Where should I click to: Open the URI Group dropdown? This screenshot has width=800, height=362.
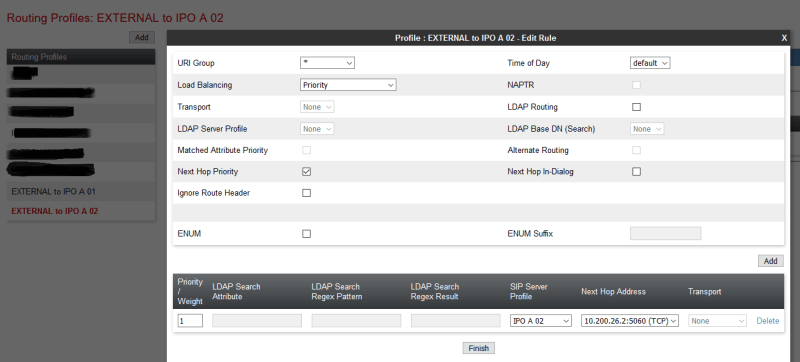coord(327,63)
